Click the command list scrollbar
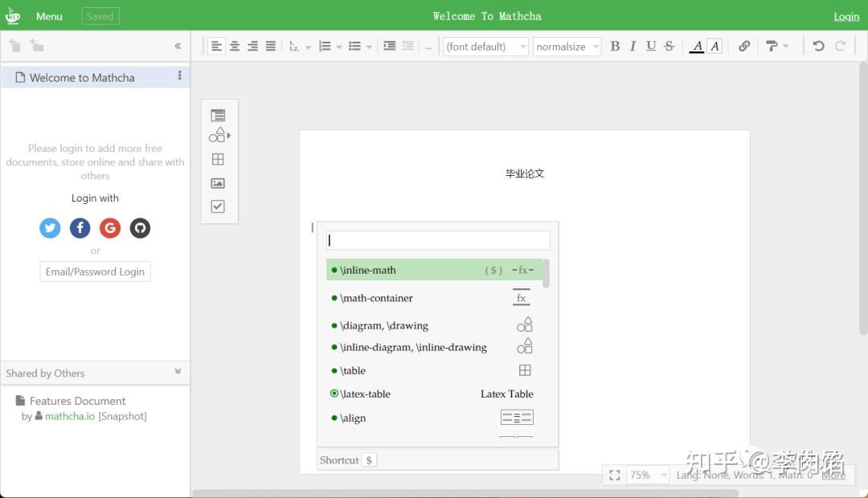This screenshot has width=868, height=498. click(546, 274)
